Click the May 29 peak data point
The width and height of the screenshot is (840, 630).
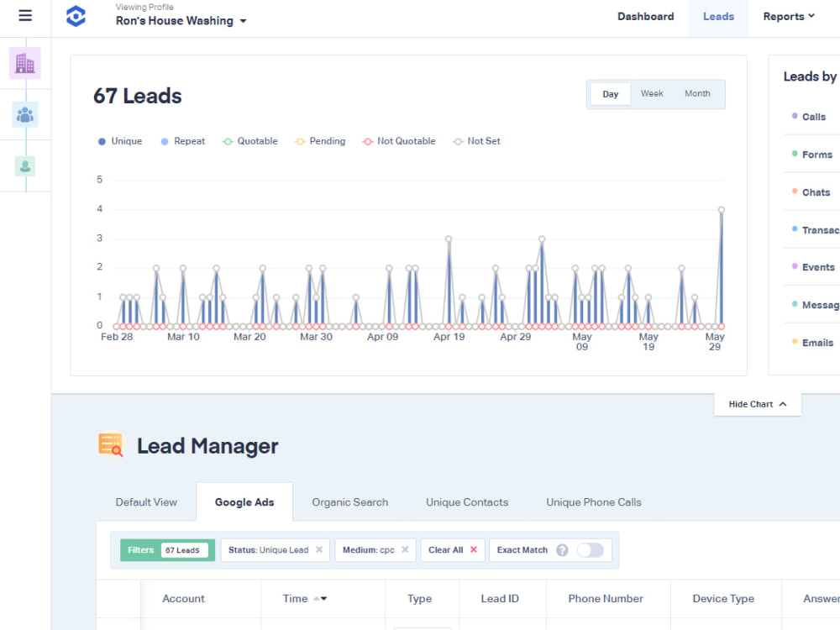click(722, 210)
